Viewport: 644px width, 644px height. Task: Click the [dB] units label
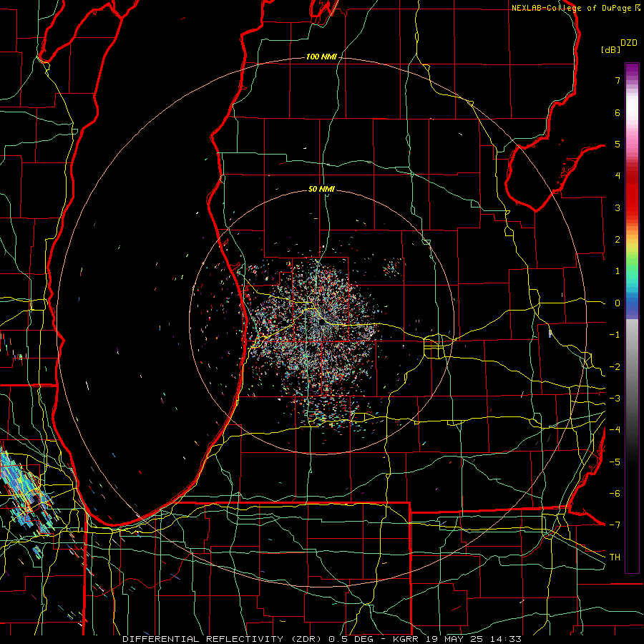611,49
